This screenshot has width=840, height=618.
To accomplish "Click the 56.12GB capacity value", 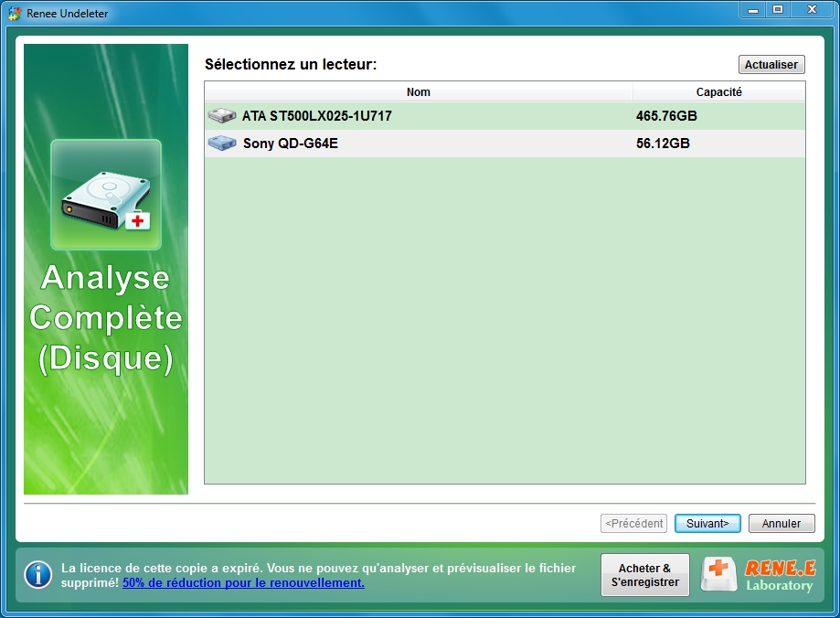I will tap(663, 144).
